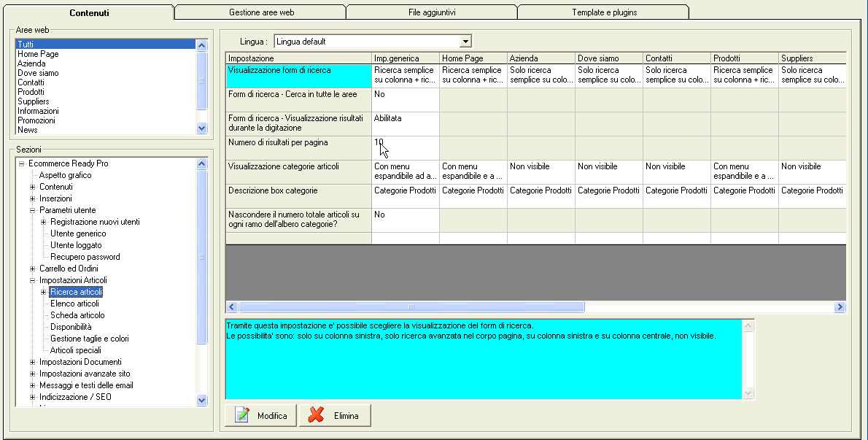Click Aree web list scroll down arrow

(x=201, y=128)
